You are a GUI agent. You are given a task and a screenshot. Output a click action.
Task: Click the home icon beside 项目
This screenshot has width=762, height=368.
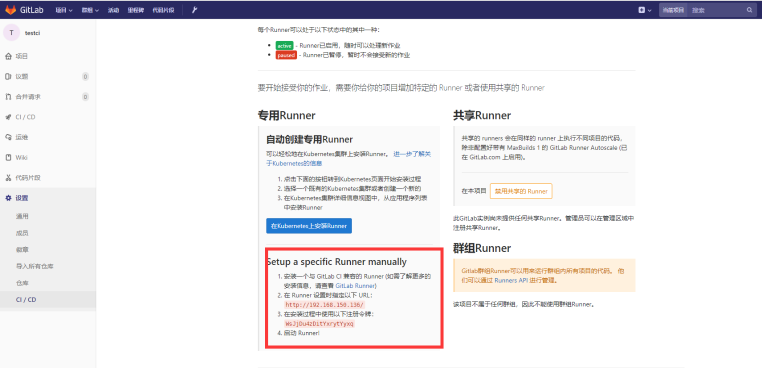point(8,56)
